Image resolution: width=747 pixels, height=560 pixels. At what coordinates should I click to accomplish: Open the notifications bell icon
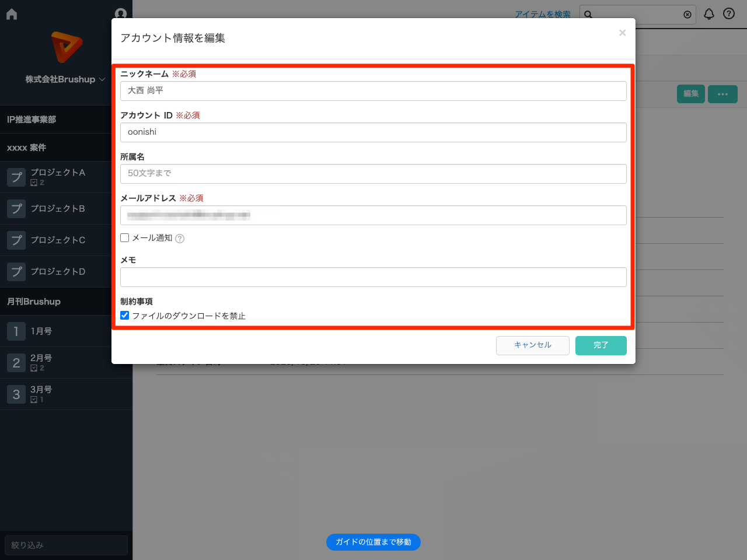[x=709, y=13]
